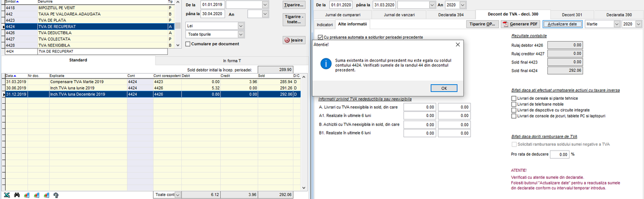Viewport: 644px width, 199px height.
Task: Switch to Indicatori sub-tab
Action: (x=325, y=24)
